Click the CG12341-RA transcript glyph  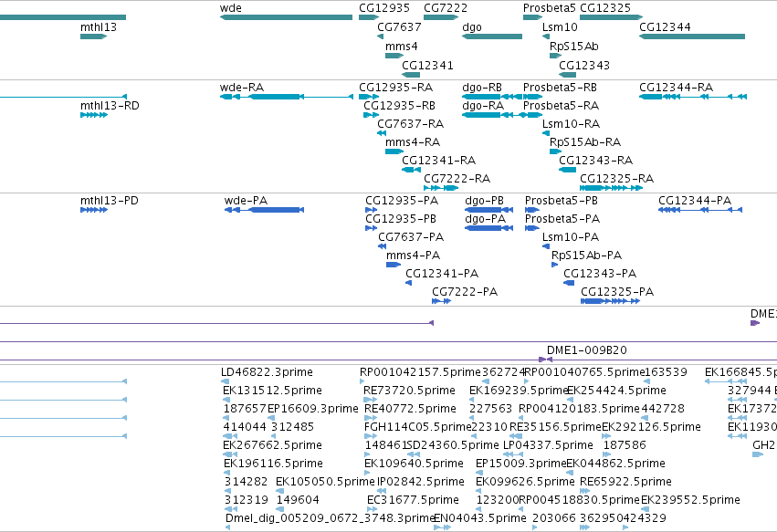click(x=411, y=170)
